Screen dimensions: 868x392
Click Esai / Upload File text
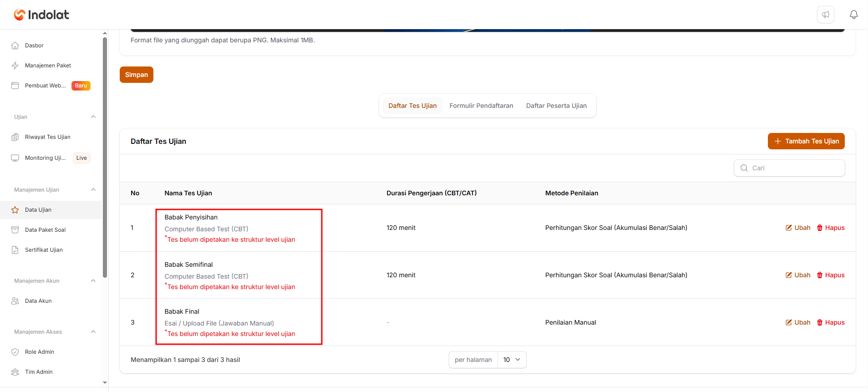[219, 323]
